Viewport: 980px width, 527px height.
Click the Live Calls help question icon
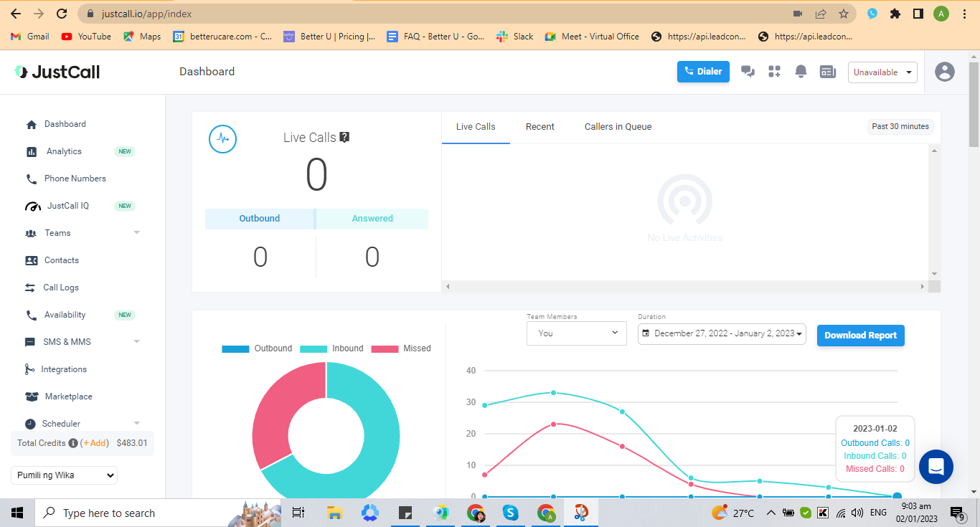(x=344, y=137)
